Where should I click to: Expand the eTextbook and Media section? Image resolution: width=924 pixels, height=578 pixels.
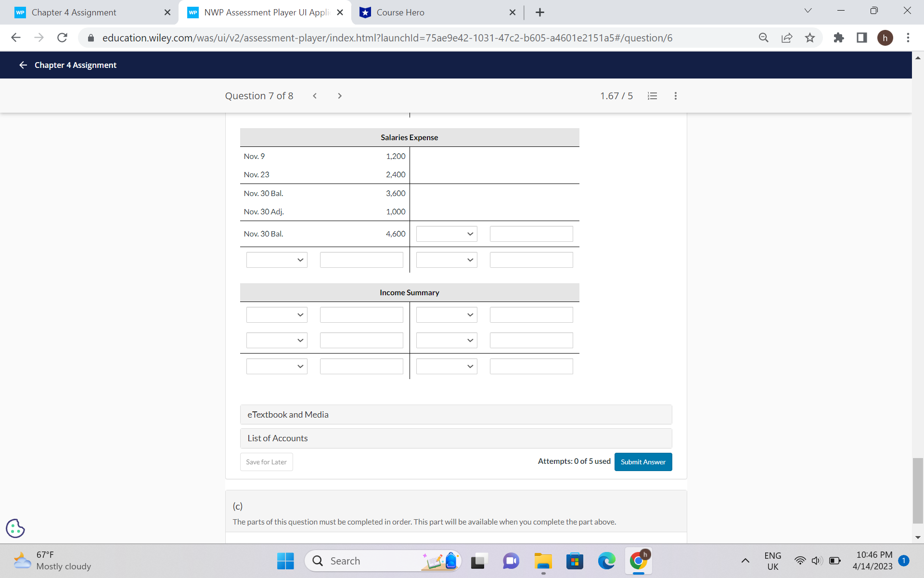pos(456,414)
